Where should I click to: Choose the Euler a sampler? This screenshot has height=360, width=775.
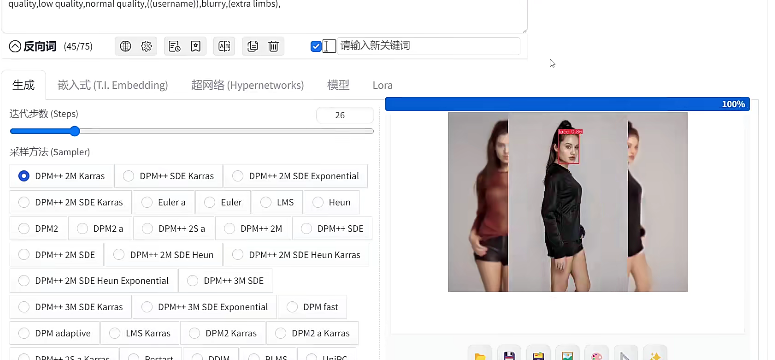(164, 202)
